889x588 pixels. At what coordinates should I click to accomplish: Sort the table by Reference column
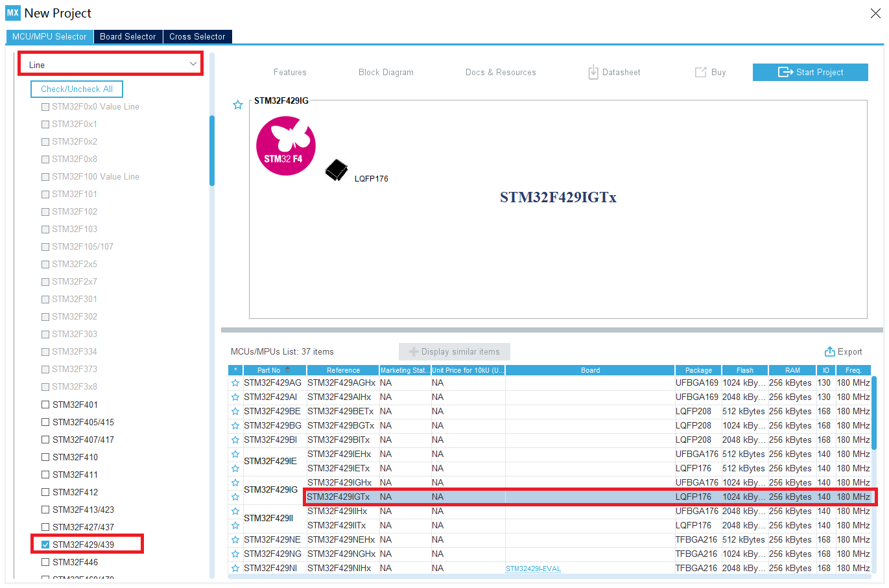[343, 370]
